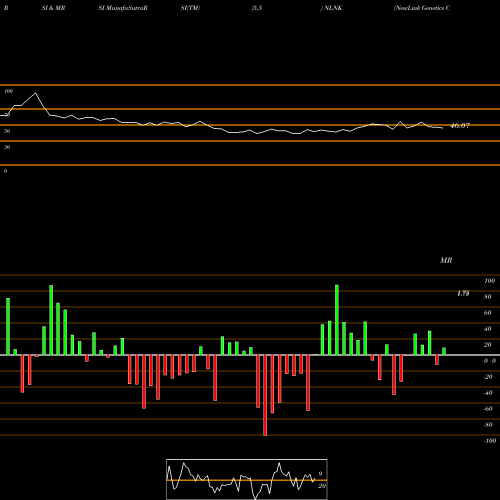Click the 'NewLink Genetics C' company name
Image resolution: width=500 pixels, height=500 pixels.
422,8
